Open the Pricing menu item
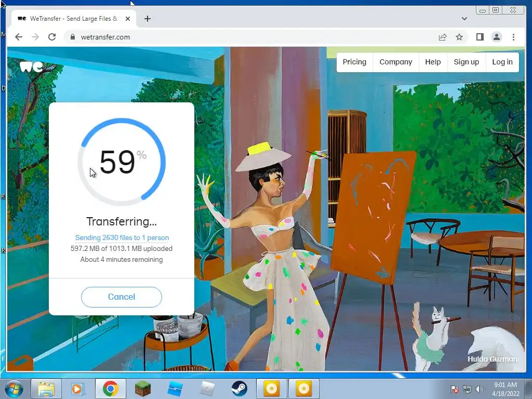Viewport: 532px width, 399px height. pos(354,62)
